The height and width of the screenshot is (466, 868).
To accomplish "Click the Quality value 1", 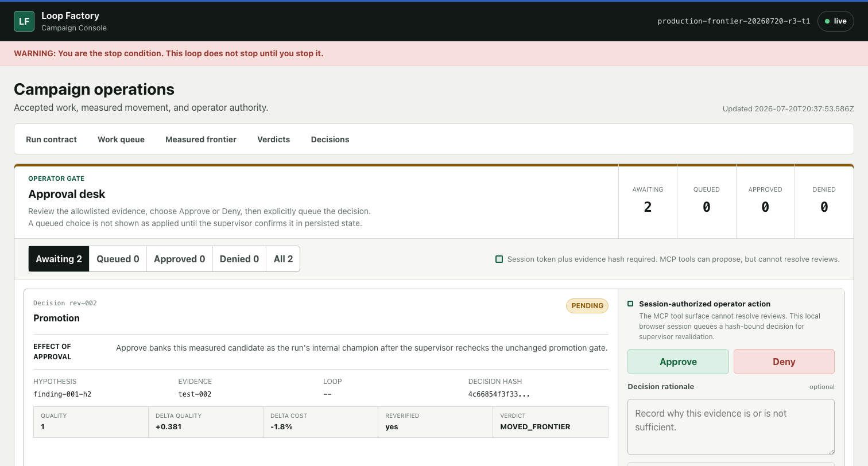I will pos(43,427).
